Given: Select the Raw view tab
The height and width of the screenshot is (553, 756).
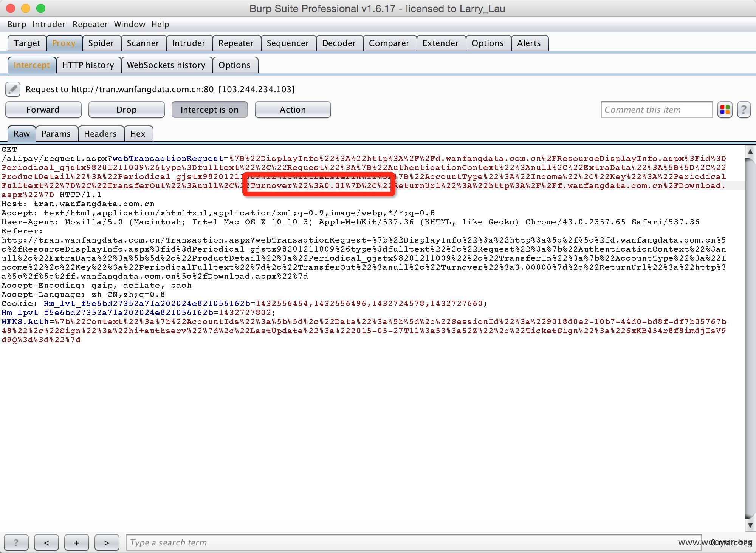Looking at the screenshot, I should coord(22,134).
